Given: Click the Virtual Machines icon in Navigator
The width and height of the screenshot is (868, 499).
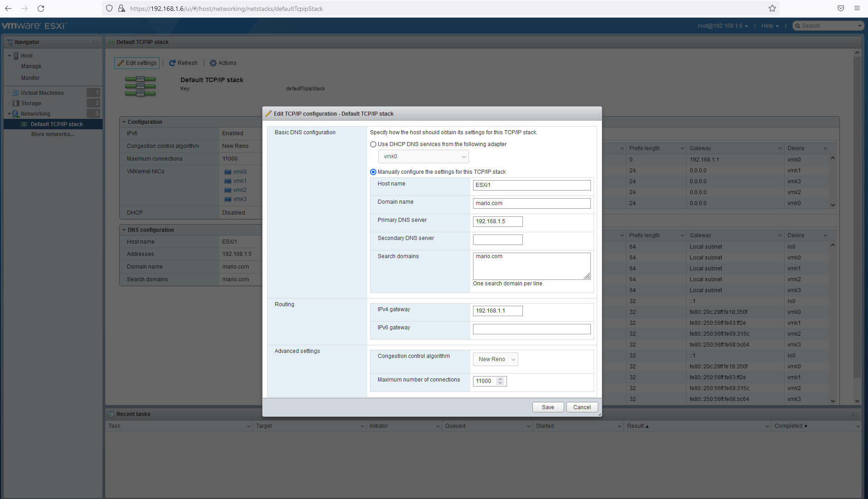Looking at the screenshot, I should [x=16, y=93].
